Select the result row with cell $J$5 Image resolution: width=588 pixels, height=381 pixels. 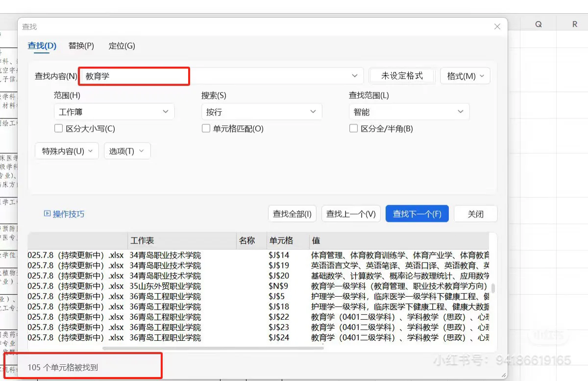pos(259,296)
